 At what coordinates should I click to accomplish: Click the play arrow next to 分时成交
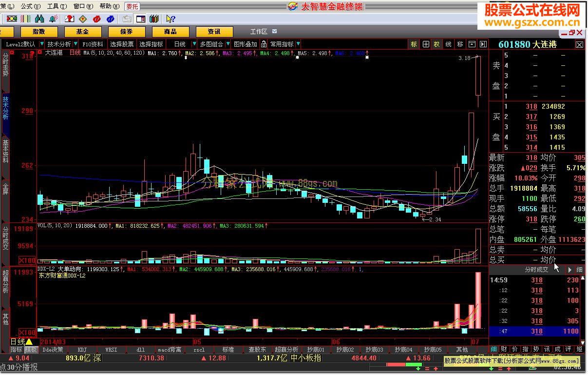(x=569, y=269)
